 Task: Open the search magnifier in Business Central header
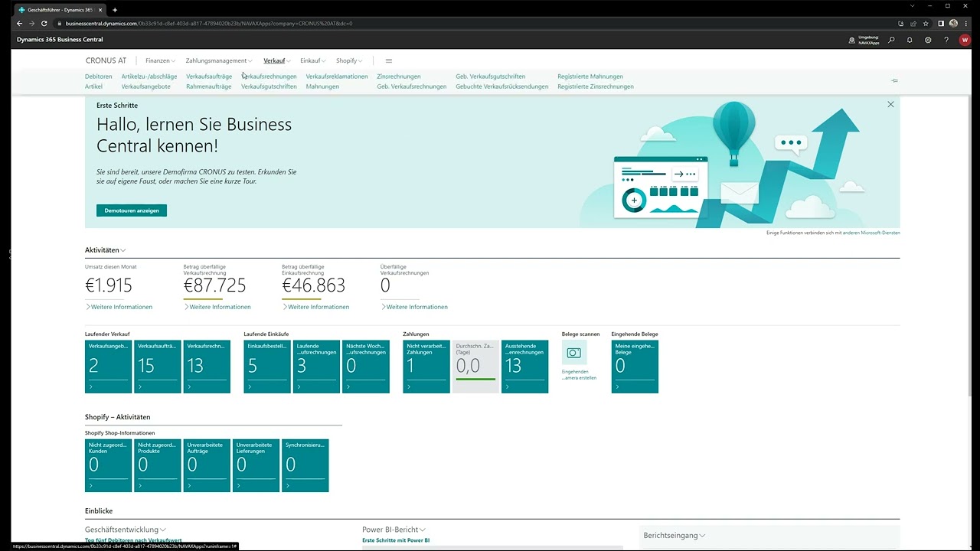point(891,40)
